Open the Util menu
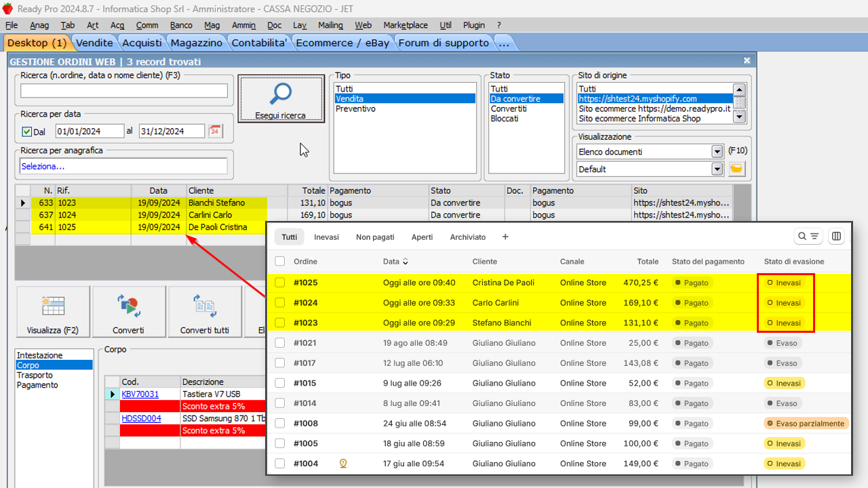Image resolution: width=868 pixels, height=488 pixels. (446, 25)
